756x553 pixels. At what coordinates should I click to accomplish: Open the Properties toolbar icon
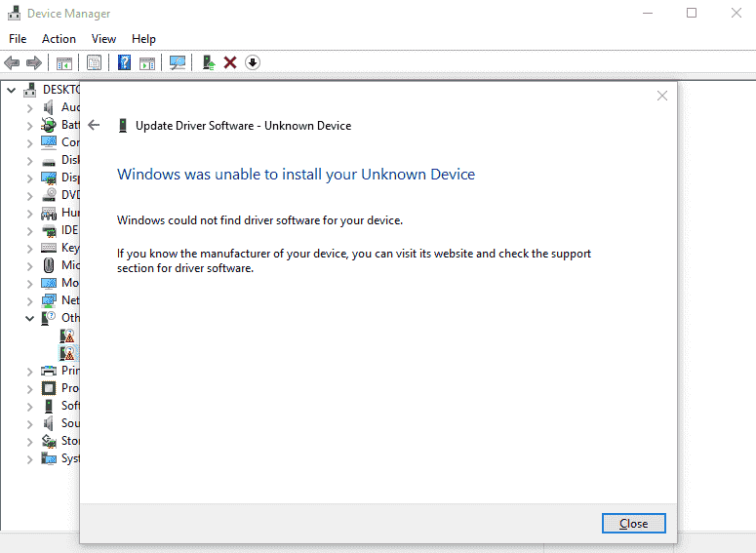[x=94, y=62]
